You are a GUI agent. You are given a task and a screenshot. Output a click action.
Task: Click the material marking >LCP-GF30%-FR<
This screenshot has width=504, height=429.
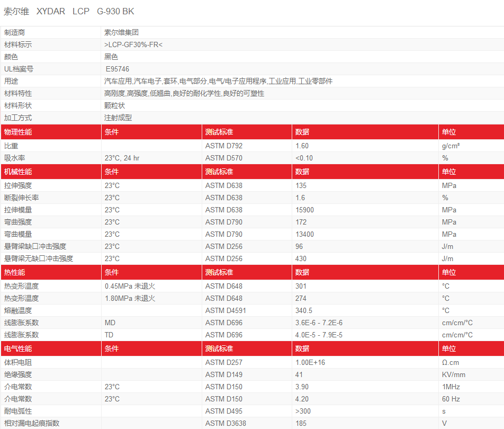133,44
